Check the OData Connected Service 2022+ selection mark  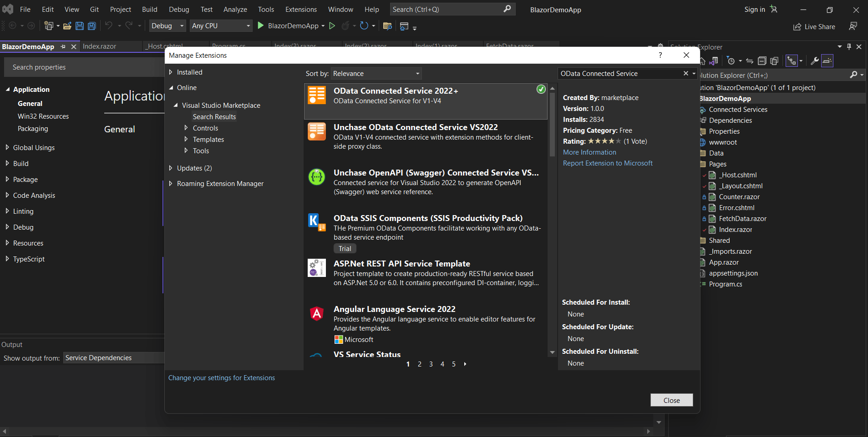[x=541, y=90]
